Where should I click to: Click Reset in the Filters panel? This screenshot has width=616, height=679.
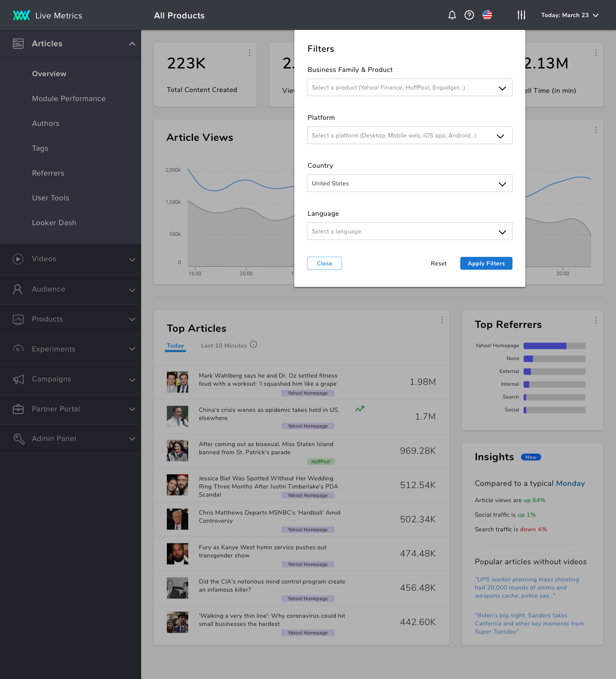pos(439,263)
